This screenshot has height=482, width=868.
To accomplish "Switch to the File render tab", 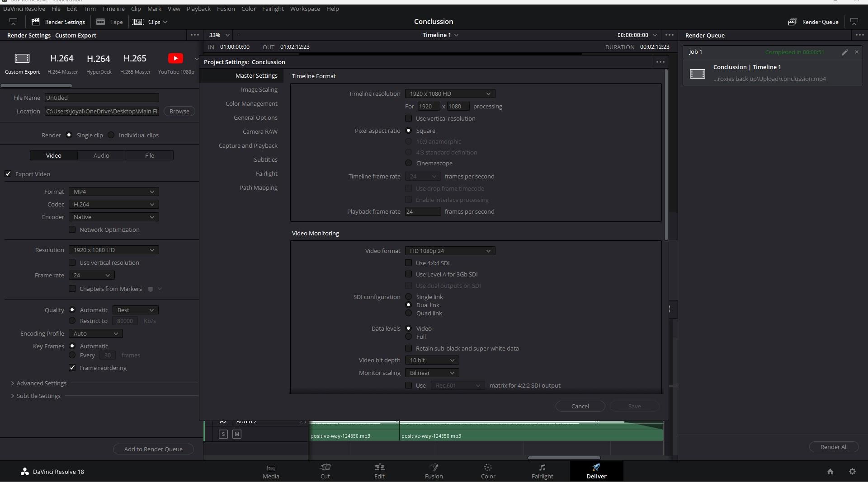I will 149,155.
